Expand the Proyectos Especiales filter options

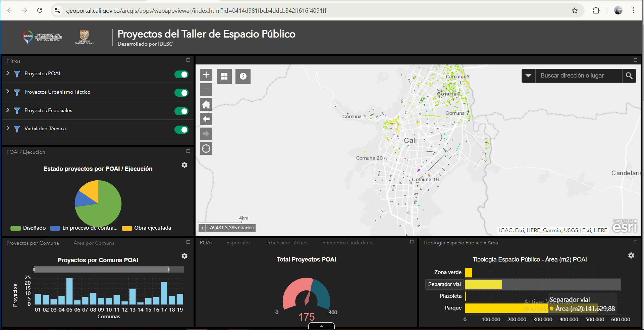coord(8,110)
